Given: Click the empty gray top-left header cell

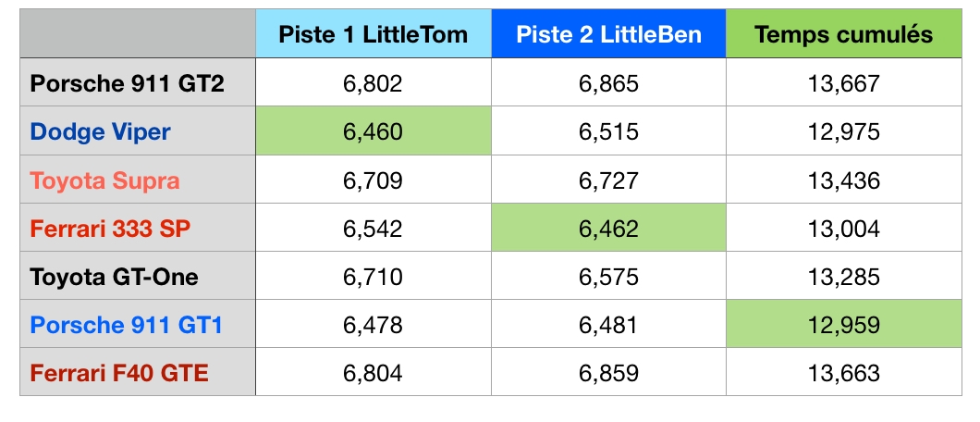Looking at the screenshot, I should (138, 35).
